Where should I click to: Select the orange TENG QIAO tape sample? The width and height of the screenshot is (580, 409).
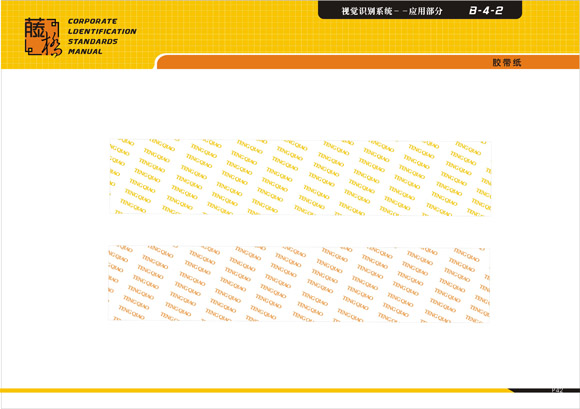pos(299,284)
